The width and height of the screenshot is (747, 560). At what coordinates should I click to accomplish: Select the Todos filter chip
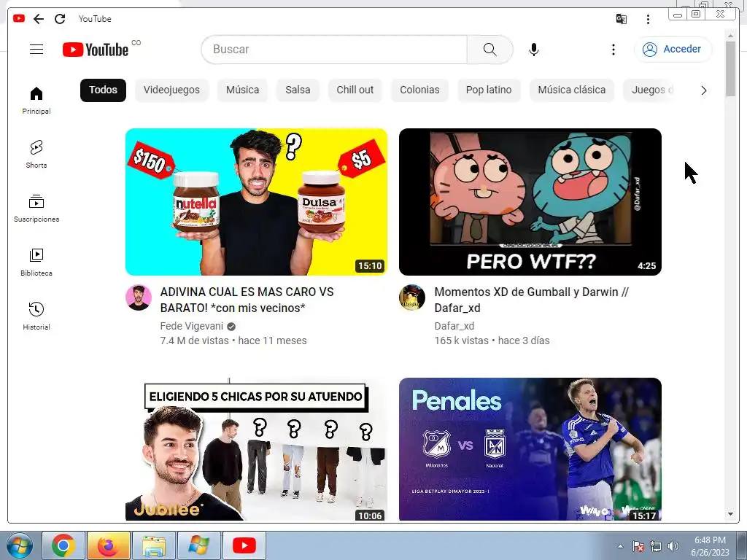tap(103, 90)
